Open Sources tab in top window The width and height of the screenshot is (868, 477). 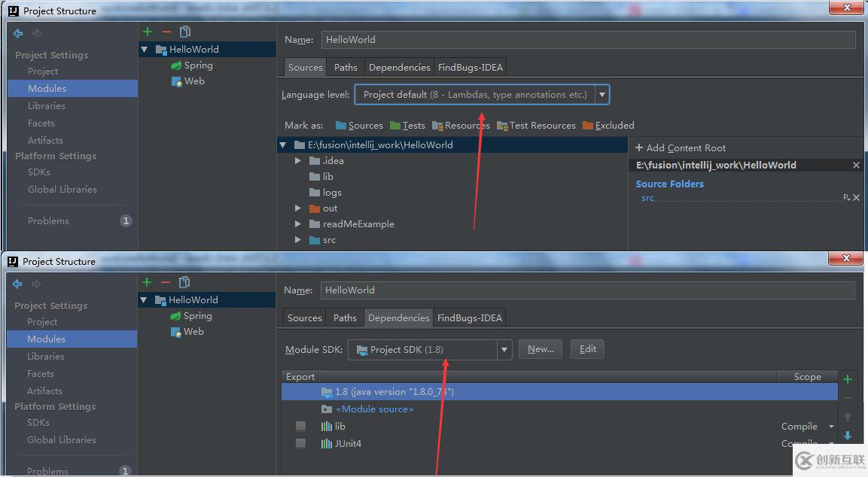click(x=305, y=67)
